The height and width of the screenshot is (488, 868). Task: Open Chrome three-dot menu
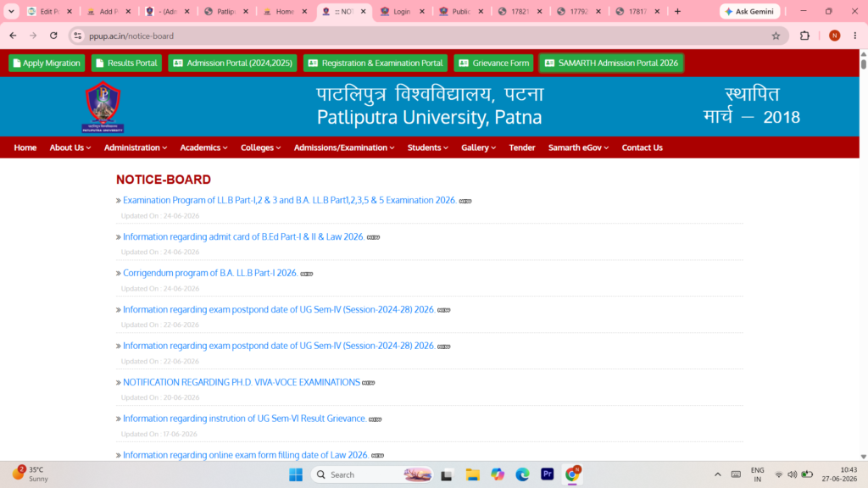pyautogui.click(x=854, y=36)
